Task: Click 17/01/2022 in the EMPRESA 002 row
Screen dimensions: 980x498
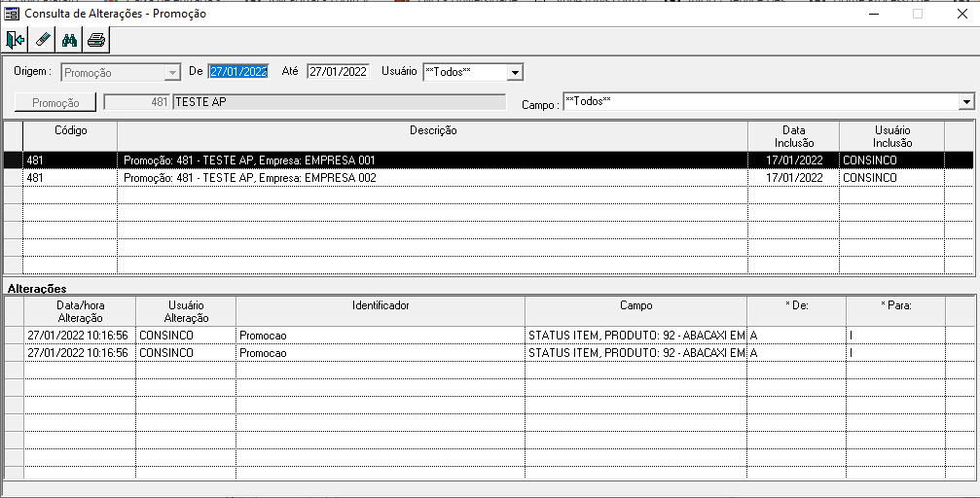Action: click(x=794, y=177)
